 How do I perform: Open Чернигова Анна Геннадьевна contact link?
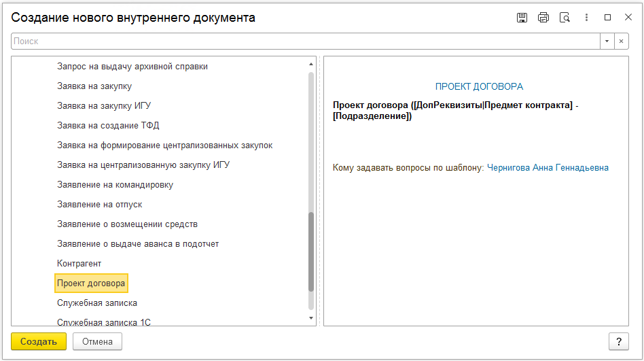tap(548, 168)
